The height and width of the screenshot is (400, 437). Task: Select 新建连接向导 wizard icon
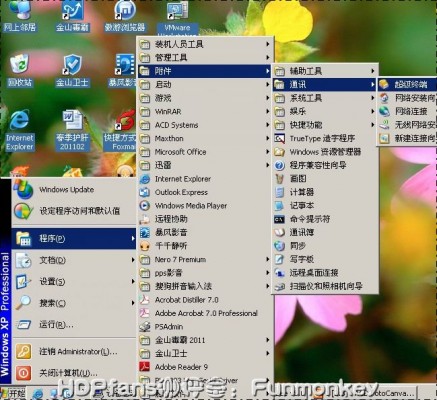[384, 138]
